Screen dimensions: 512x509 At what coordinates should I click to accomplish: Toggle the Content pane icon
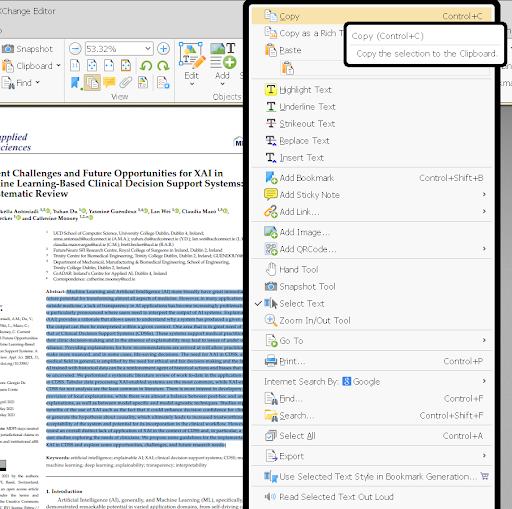[x=143, y=82]
